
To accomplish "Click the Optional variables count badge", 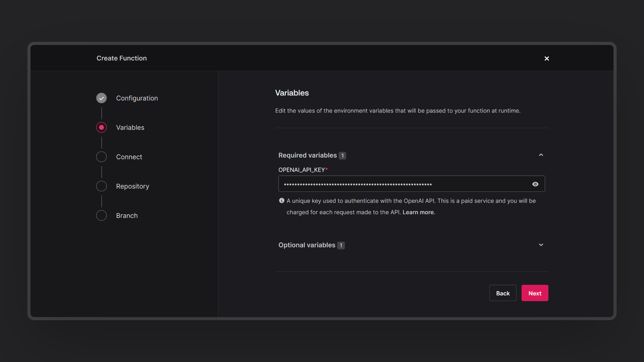I will click(341, 245).
